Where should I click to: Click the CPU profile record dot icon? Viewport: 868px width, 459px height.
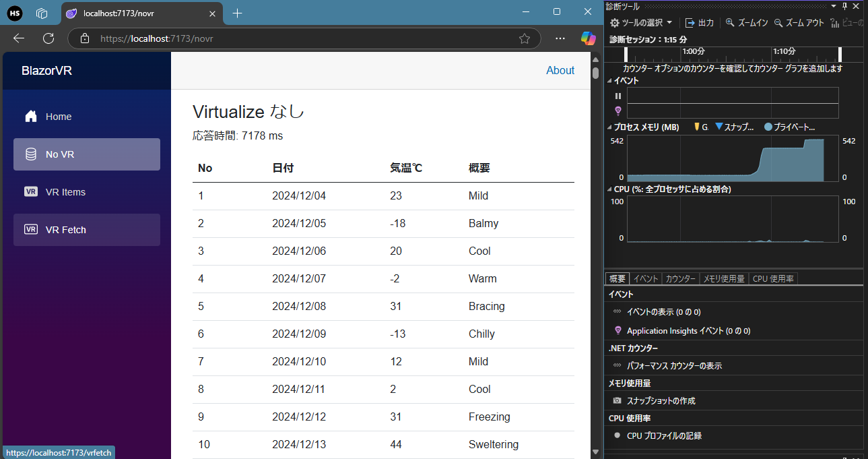[617, 436]
